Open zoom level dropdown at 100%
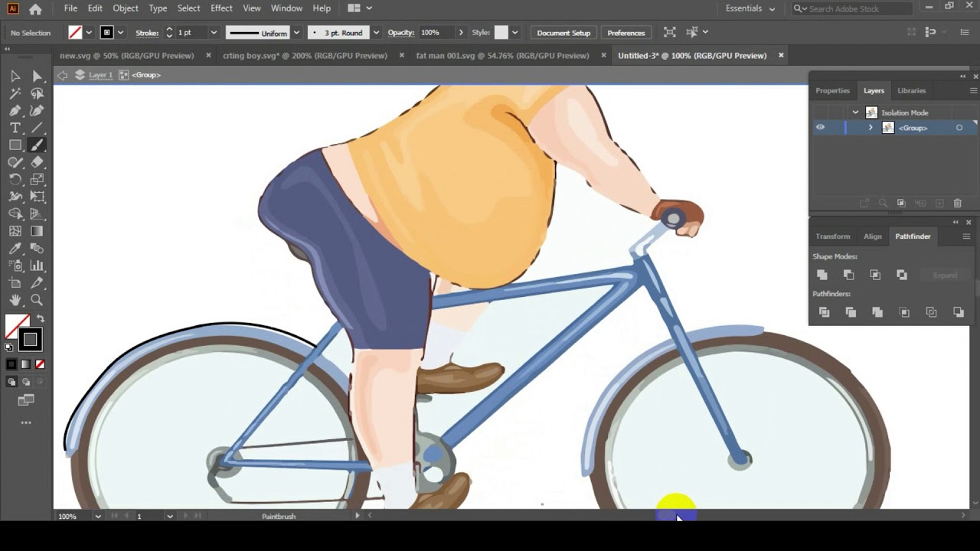The image size is (980, 551). (x=98, y=517)
